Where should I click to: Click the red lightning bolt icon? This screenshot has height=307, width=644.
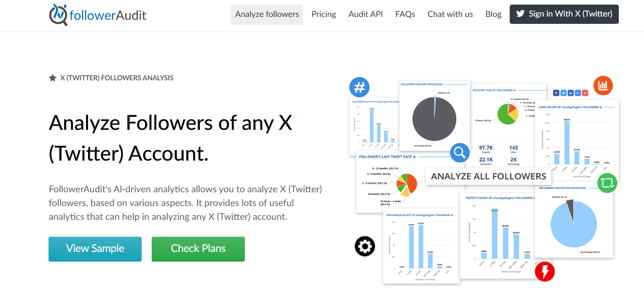click(545, 272)
